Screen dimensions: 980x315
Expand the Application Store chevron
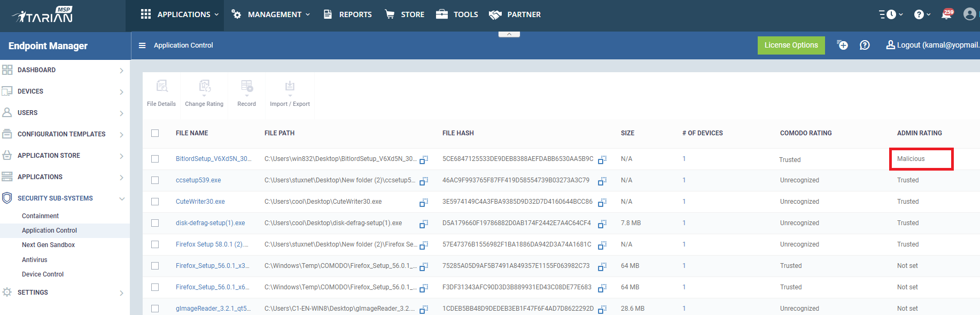tap(122, 156)
